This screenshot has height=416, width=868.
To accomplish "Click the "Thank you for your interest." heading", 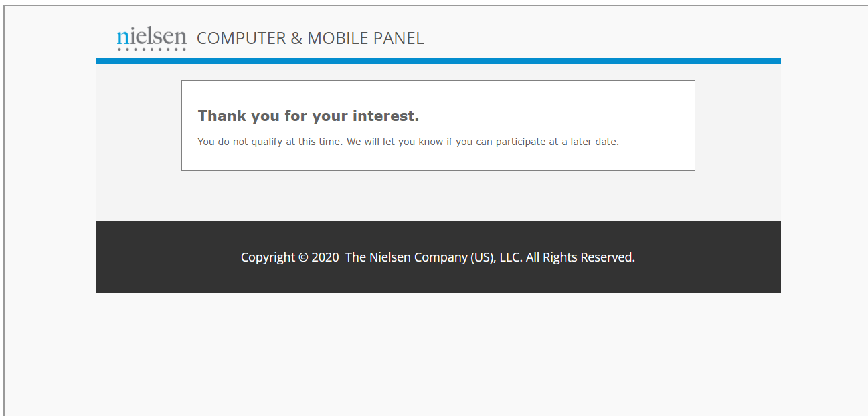I will click(309, 116).
